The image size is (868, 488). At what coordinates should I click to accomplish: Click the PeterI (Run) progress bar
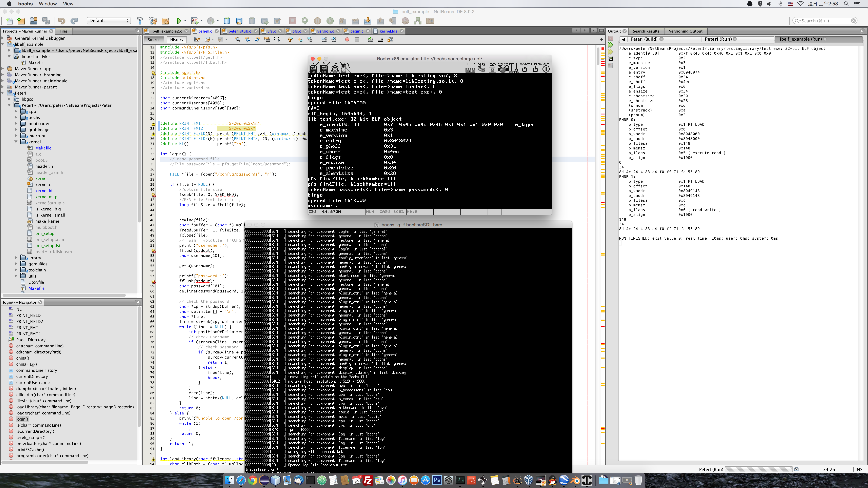(x=758, y=469)
